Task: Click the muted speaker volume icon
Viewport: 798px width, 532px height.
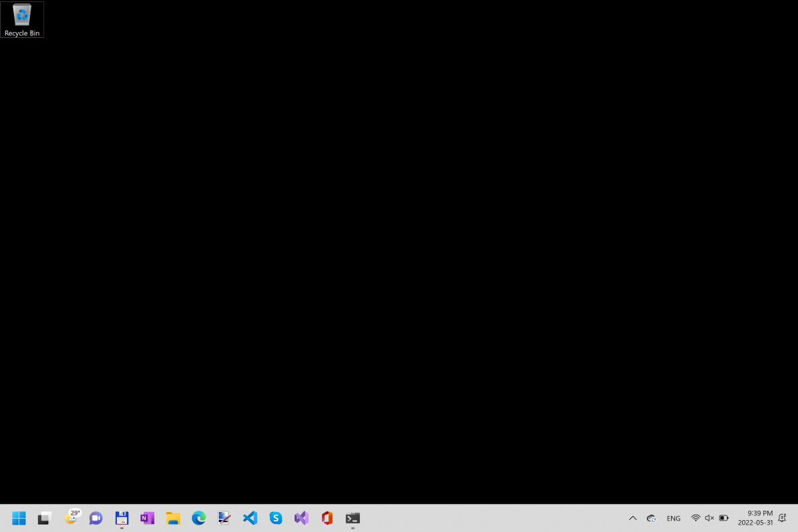Action: click(710, 518)
